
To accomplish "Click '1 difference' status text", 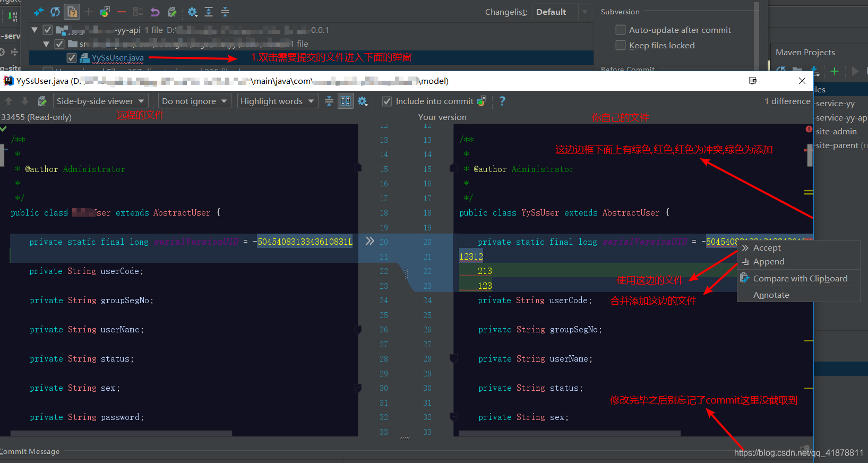I will point(787,101).
